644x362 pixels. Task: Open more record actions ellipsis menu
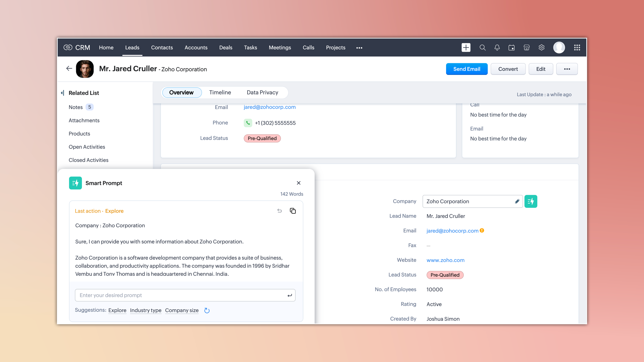point(567,69)
